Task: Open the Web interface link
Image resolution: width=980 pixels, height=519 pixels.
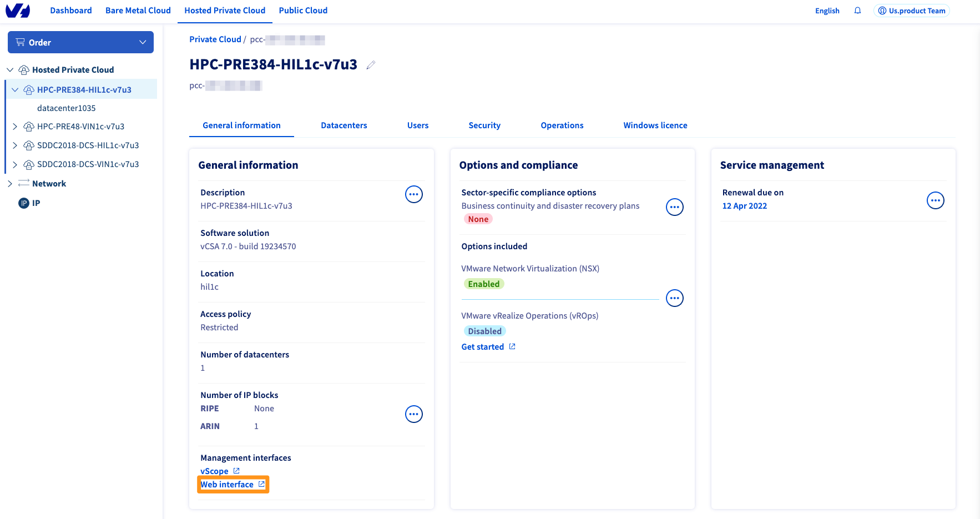Action: pyautogui.click(x=227, y=485)
